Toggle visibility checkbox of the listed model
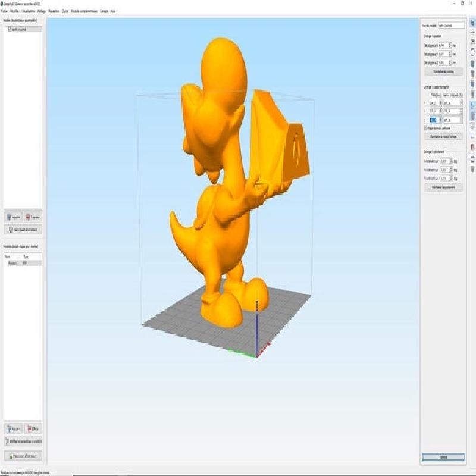 pos(10,29)
